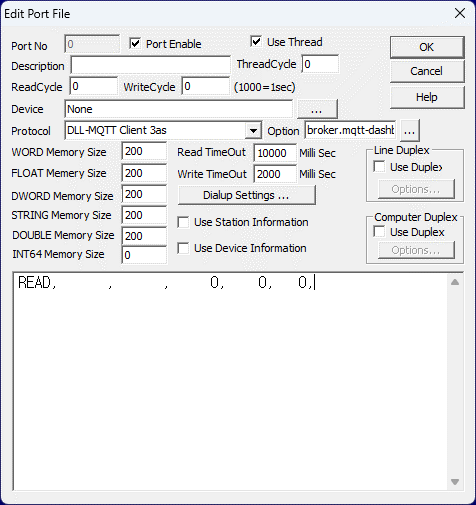Screen dimensions: 476x505
Task: Open Dialup Settings
Action: tap(247, 195)
